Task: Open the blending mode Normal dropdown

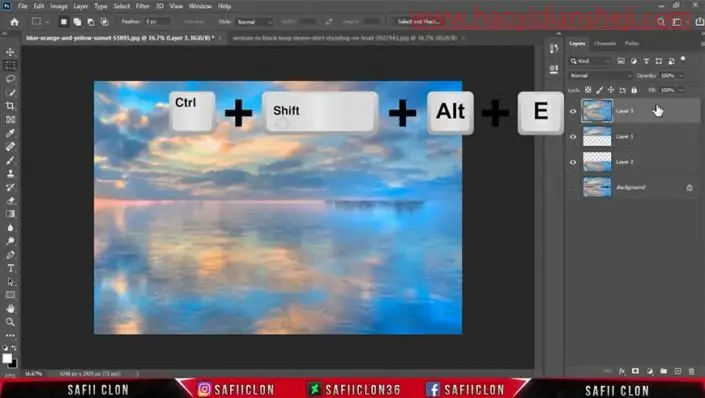Action: pyautogui.click(x=600, y=76)
